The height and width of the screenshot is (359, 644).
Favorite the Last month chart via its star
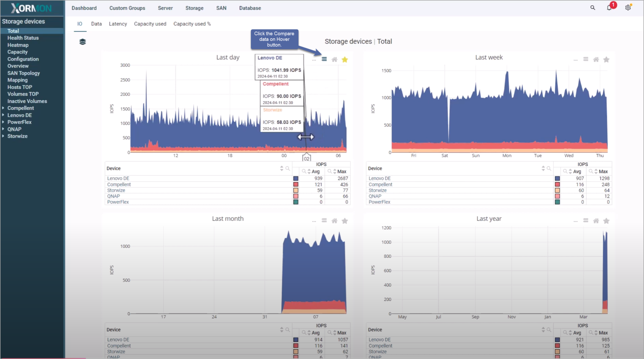(345, 221)
